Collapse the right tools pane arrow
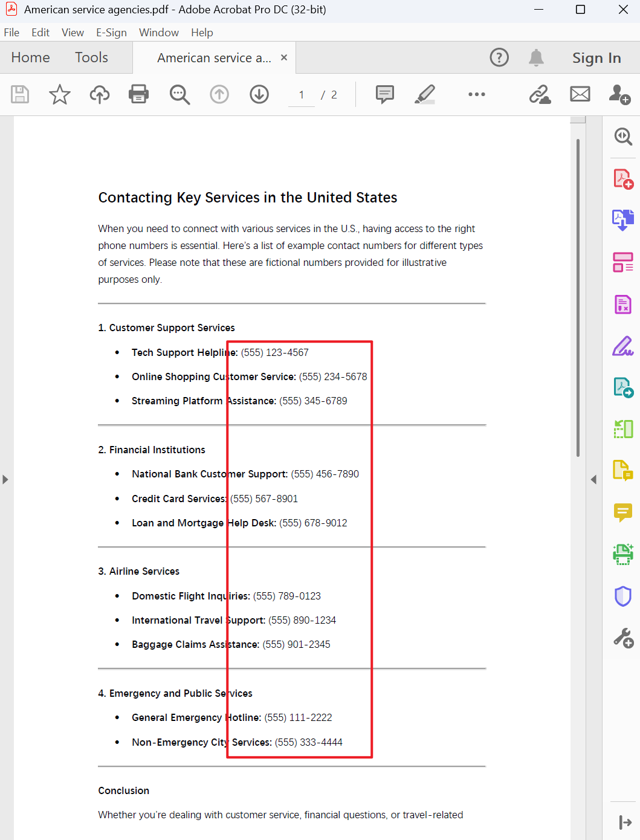The height and width of the screenshot is (840, 640). tap(594, 479)
